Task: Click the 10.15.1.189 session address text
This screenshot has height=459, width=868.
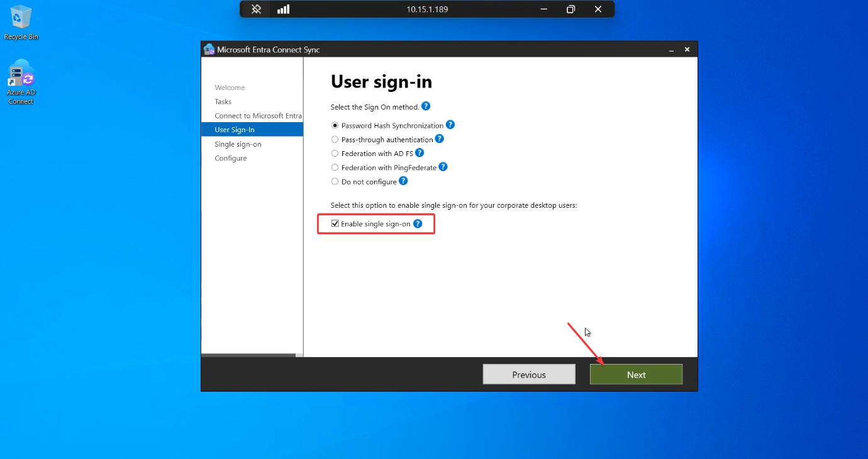Action: point(427,9)
